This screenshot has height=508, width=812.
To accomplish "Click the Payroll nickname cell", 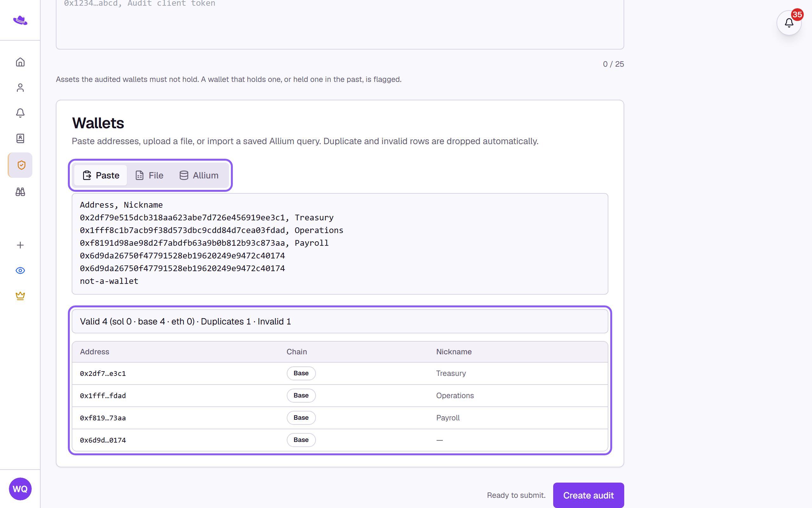I will pyautogui.click(x=448, y=418).
